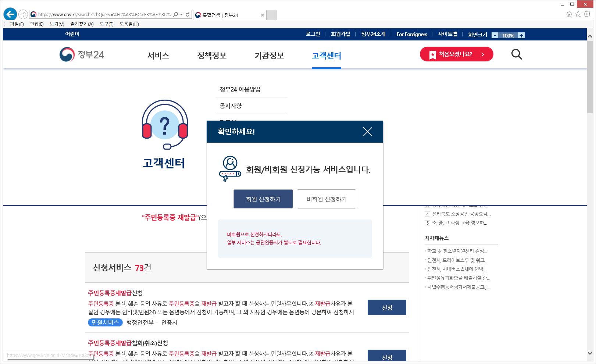Open the 즐겨찾기(A) menu
The image size is (596, 364).
tap(82, 24)
